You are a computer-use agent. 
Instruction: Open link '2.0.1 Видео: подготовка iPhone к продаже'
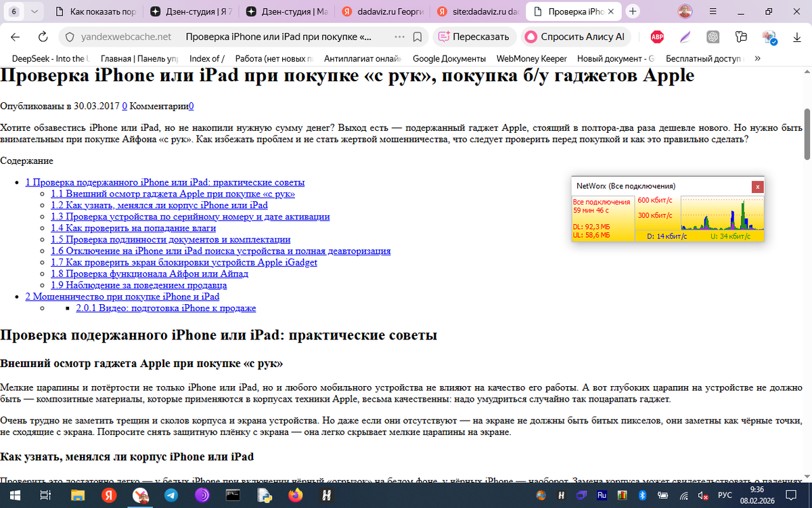click(x=166, y=308)
